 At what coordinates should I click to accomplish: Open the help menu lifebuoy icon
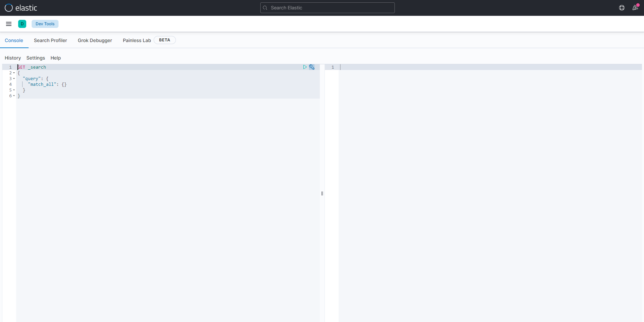(x=622, y=8)
